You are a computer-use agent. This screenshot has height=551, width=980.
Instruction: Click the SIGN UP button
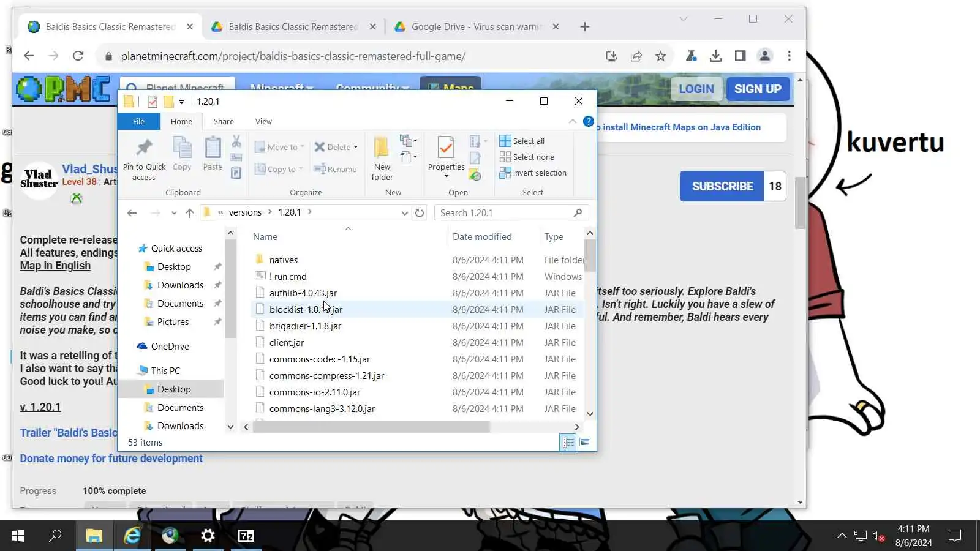(x=758, y=89)
